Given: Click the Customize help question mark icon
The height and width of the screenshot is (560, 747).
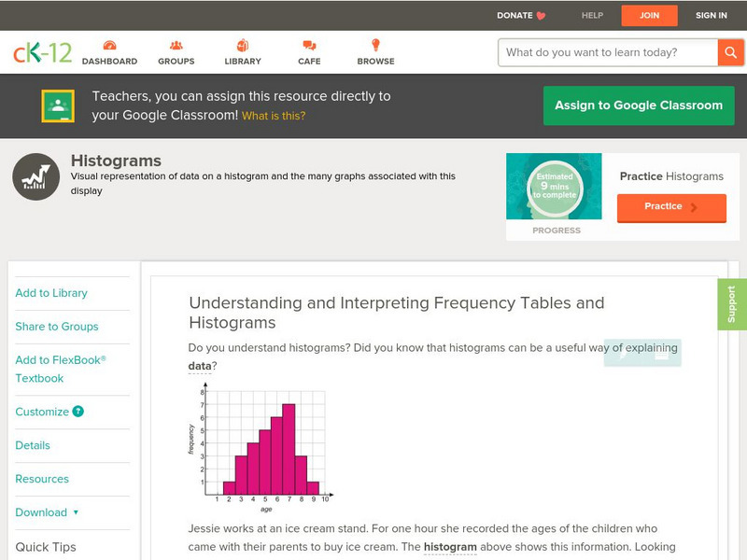Looking at the screenshot, I should click(78, 412).
